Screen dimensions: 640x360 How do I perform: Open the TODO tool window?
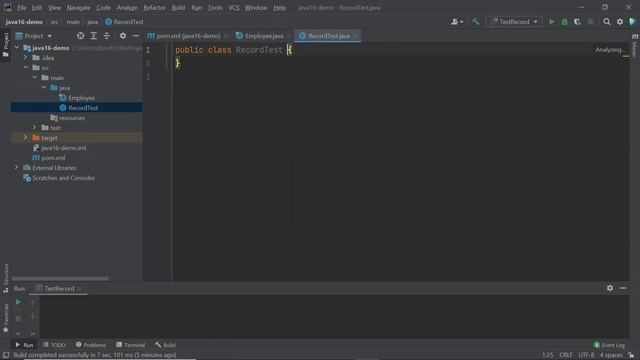[54, 345]
